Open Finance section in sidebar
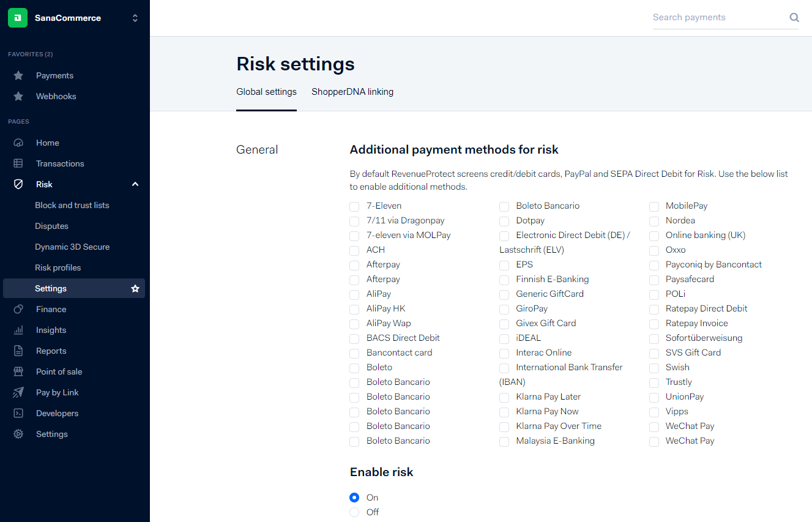The width and height of the screenshot is (812, 522). point(51,309)
